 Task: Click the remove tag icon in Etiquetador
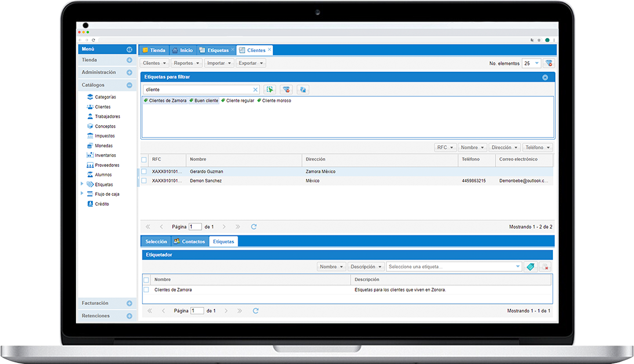pos(545,267)
